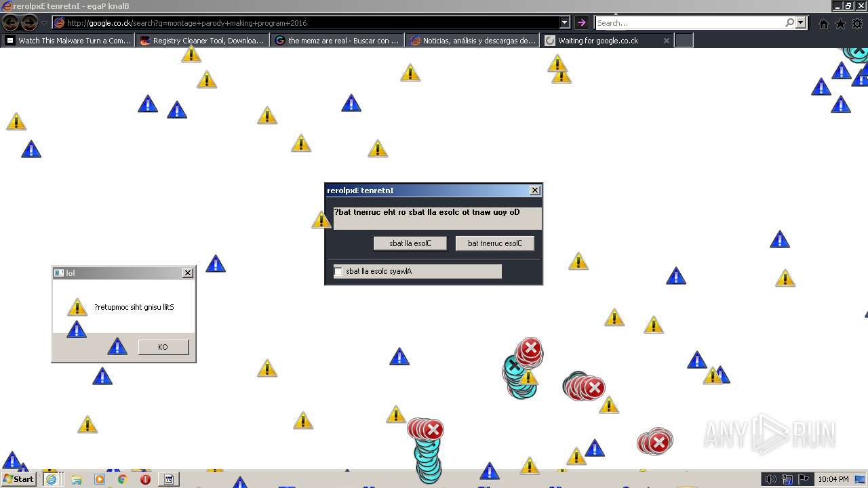Click the purple Go arrow next to address bar
This screenshot has width=868, height=488.
pyautogui.click(x=581, y=23)
